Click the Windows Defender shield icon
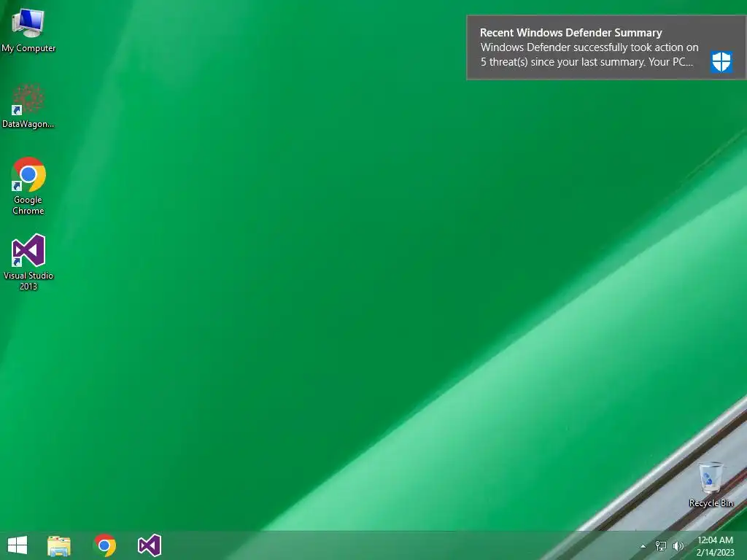Image resolution: width=747 pixels, height=560 pixels. click(x=721, y=62)
